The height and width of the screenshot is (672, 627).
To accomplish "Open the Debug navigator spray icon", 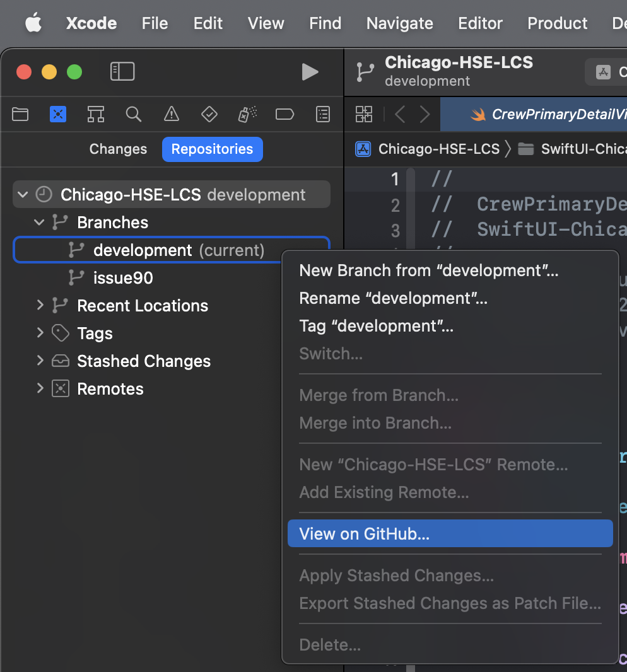I will pos(247,114).
